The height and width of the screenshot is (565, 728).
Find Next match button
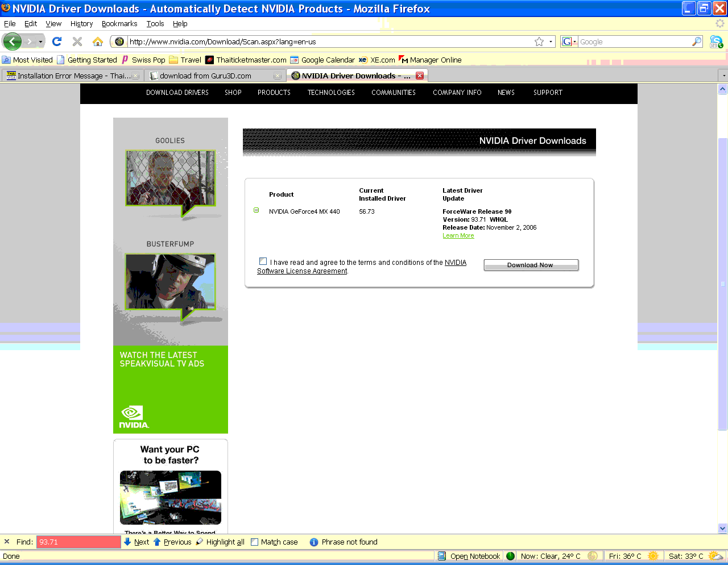click(x=136, y=542)
